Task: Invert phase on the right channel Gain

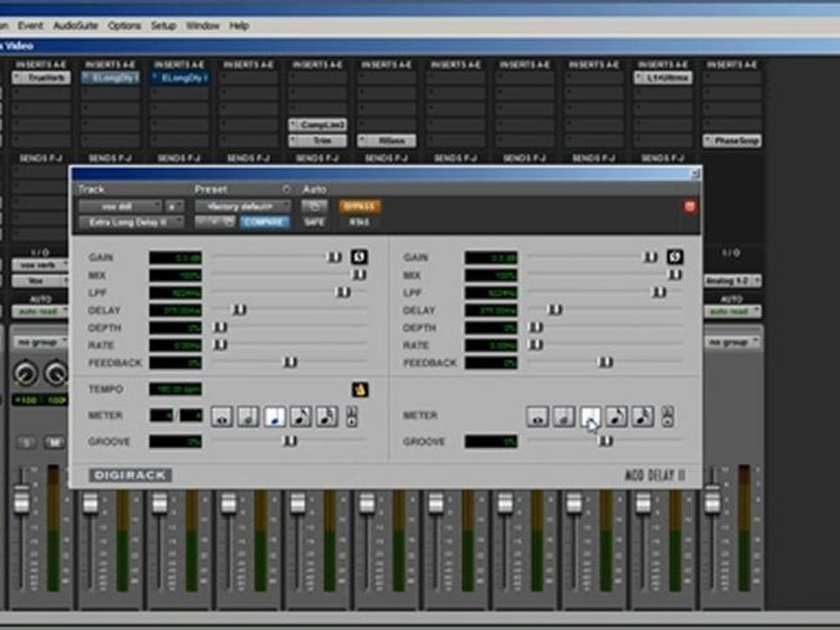Action: click(675, 257)
